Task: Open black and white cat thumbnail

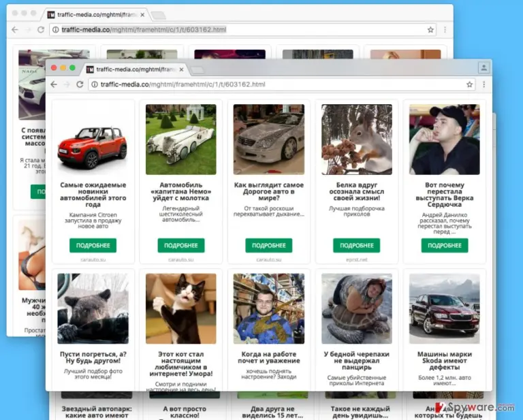Action: tap(180, 308)
